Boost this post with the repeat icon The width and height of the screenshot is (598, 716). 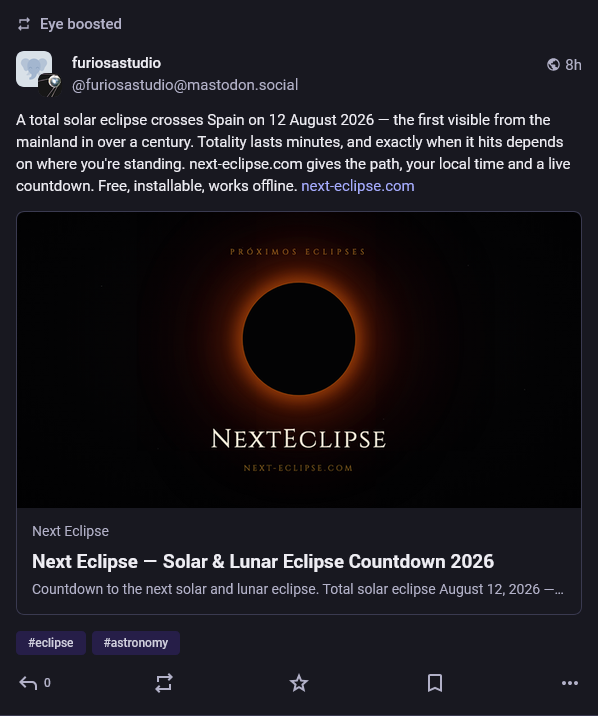(164, 683)
